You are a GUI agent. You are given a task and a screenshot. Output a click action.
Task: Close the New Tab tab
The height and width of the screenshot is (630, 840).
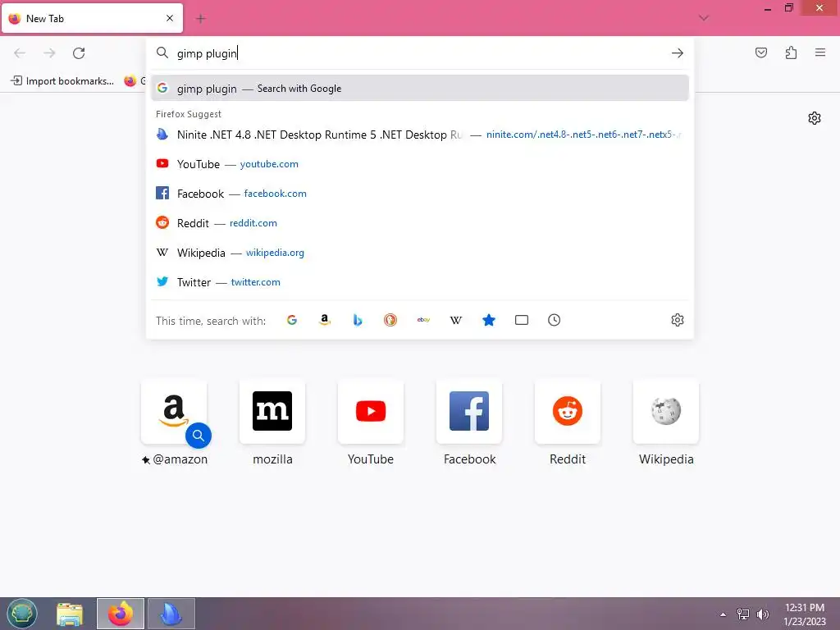(170, 18)
